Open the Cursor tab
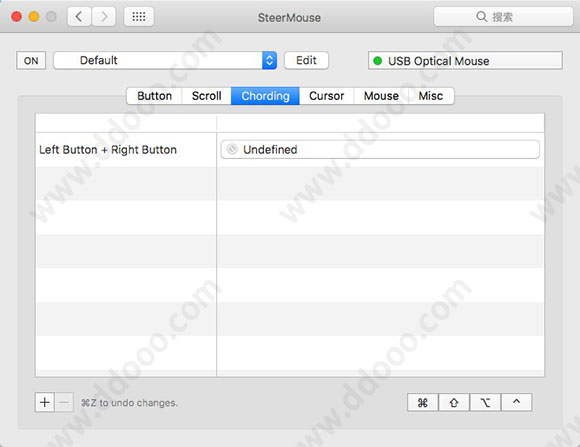The width and height of the screenshot is (580, 447). (327, 96)
